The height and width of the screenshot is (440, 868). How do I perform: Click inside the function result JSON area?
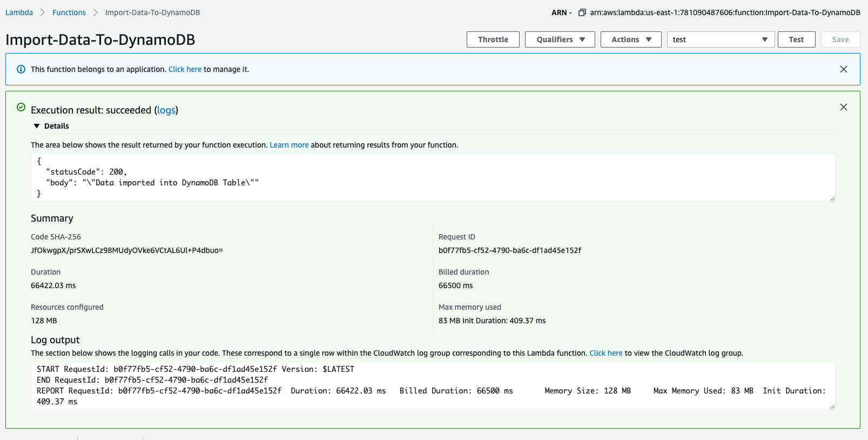tap(433, 177)
